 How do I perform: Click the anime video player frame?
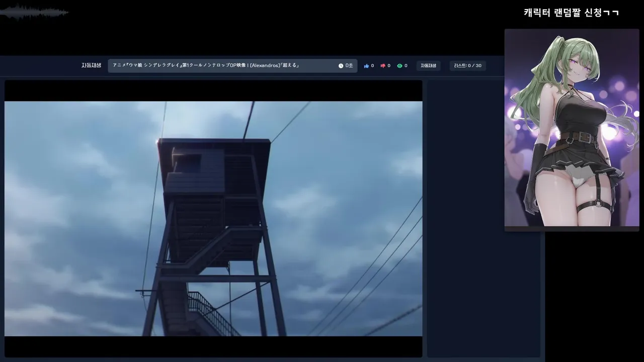[213, 219]
